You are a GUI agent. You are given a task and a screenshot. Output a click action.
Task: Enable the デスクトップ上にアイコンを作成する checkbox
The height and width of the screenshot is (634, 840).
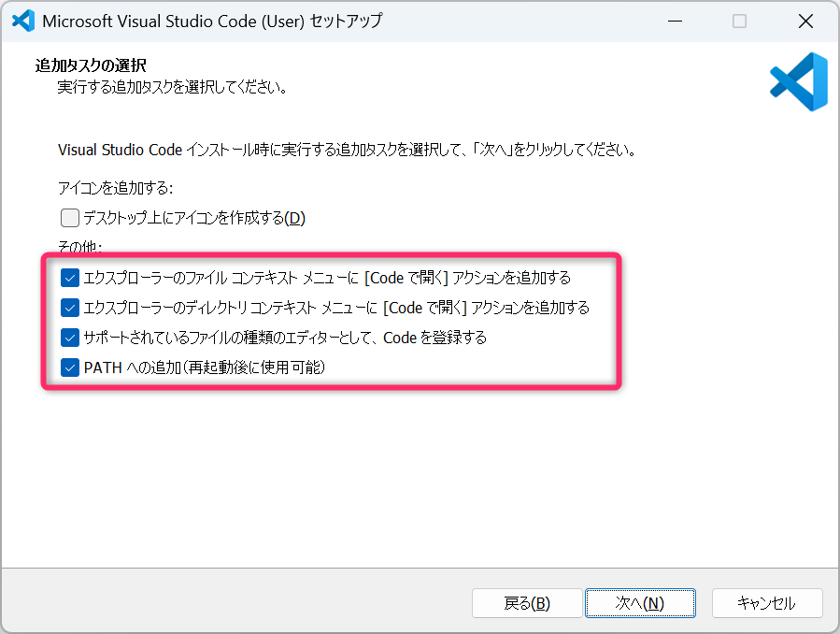tap(70, 219)
